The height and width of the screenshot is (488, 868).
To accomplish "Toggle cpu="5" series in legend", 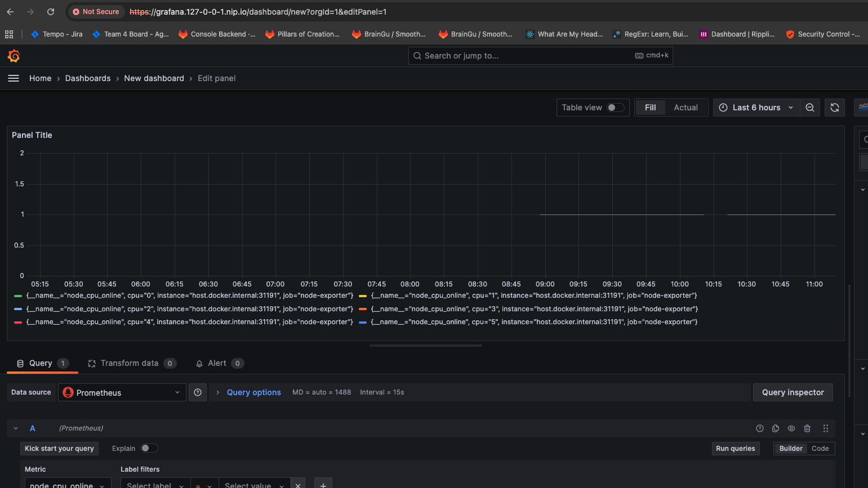I will (534, 322).
